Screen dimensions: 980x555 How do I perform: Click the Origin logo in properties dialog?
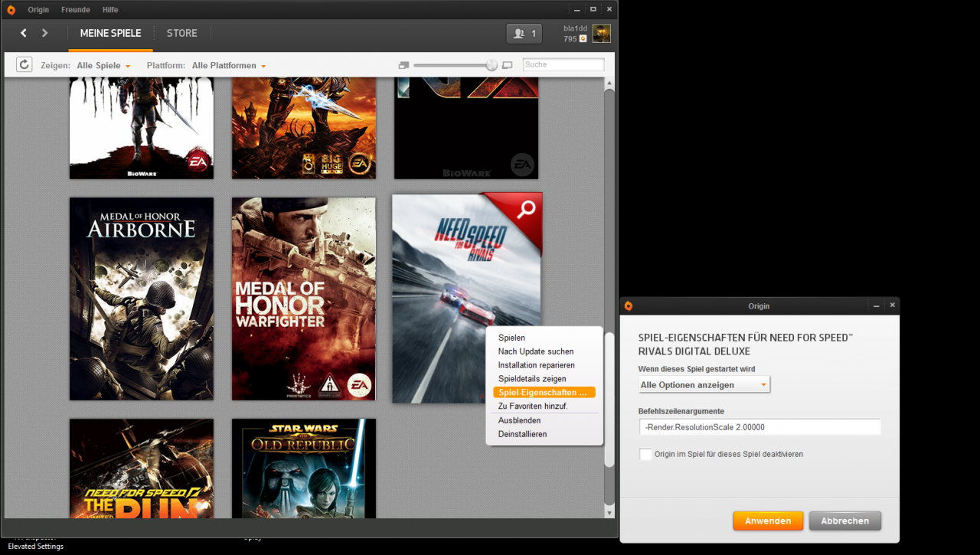(629, 305)
